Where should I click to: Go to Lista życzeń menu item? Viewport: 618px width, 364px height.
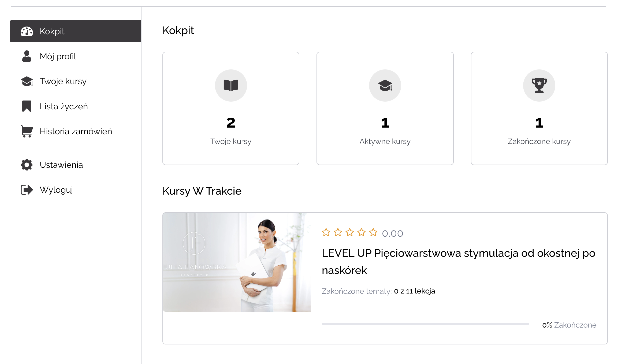(x=64, y=106)
